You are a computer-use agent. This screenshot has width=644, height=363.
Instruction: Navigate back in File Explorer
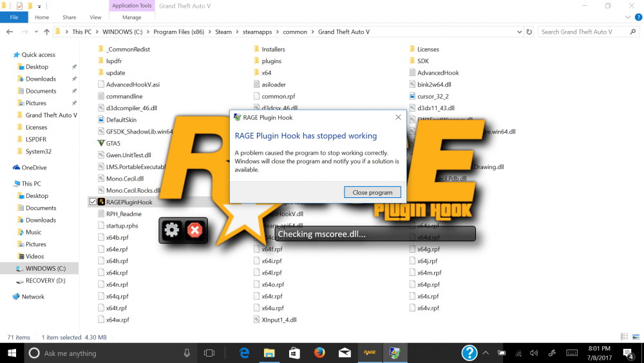10,32
